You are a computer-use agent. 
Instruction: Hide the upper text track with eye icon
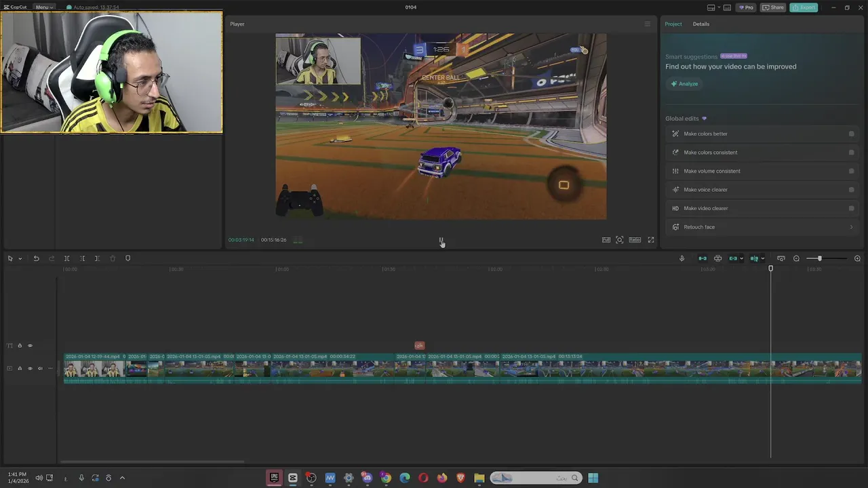click(x=30, y=346)
